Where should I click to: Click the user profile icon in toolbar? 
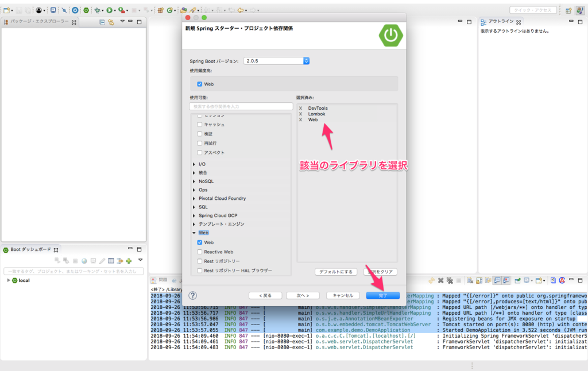[38, 10]
